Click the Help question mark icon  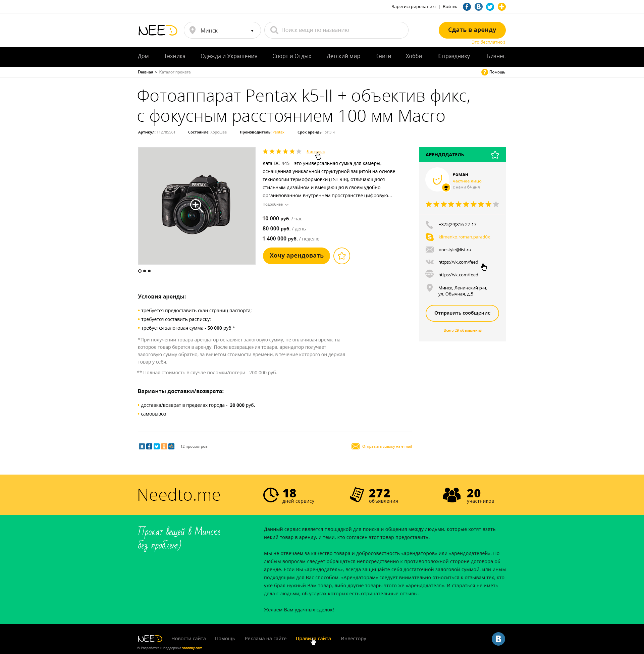click(x=484, y=72)
